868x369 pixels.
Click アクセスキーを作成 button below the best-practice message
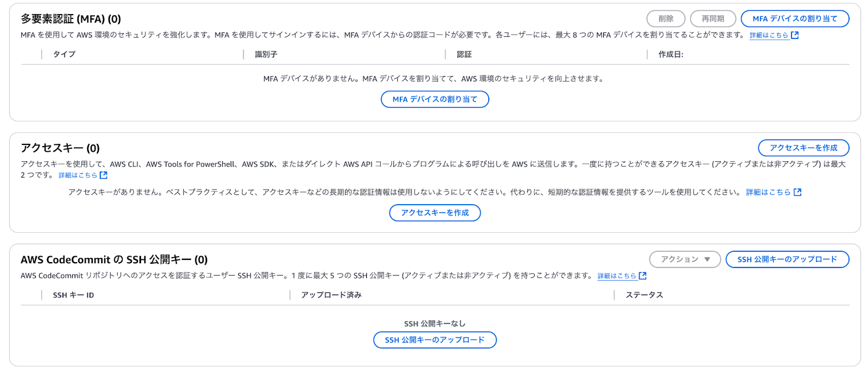point(435,213)
